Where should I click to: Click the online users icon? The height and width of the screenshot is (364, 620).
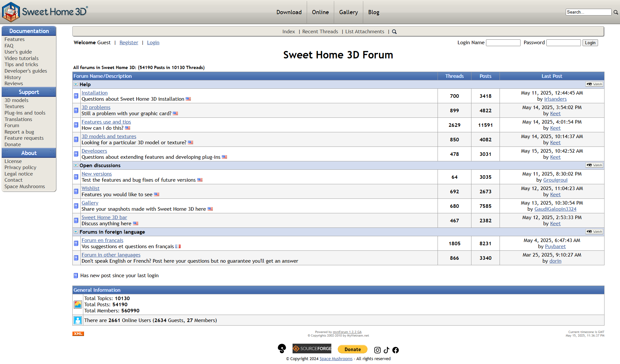click(78, 320)
